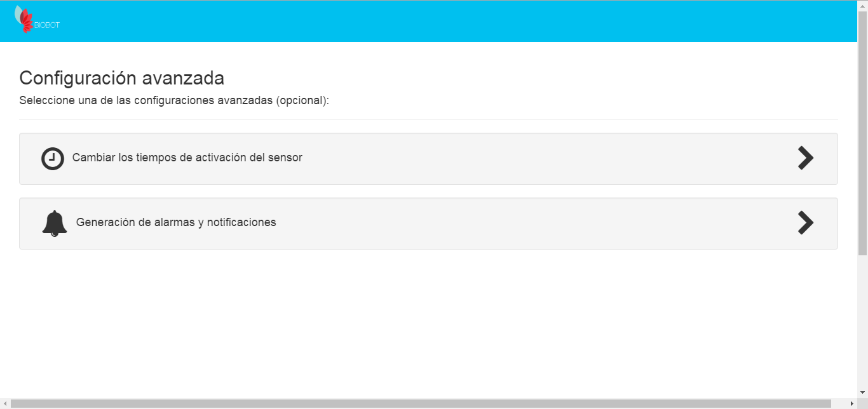
Task: Click the 'Configuración avanzada' heading
Action: click(x=121, y=78)
